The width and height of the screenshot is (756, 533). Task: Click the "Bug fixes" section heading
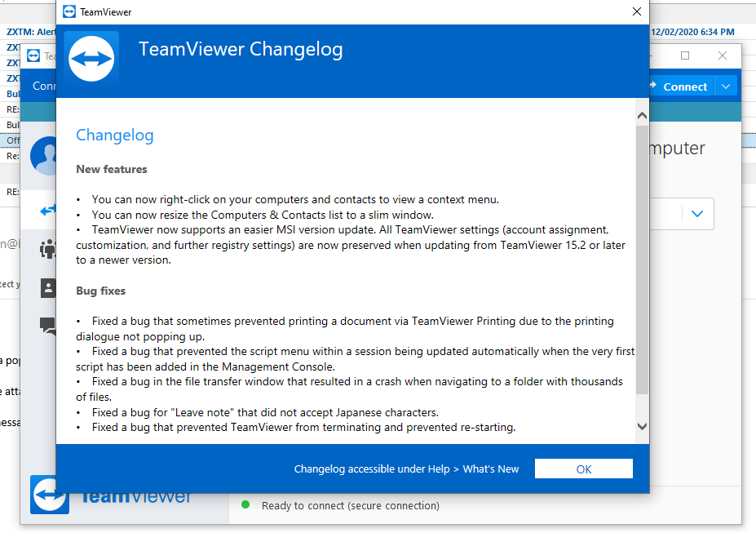click(101, 291)
